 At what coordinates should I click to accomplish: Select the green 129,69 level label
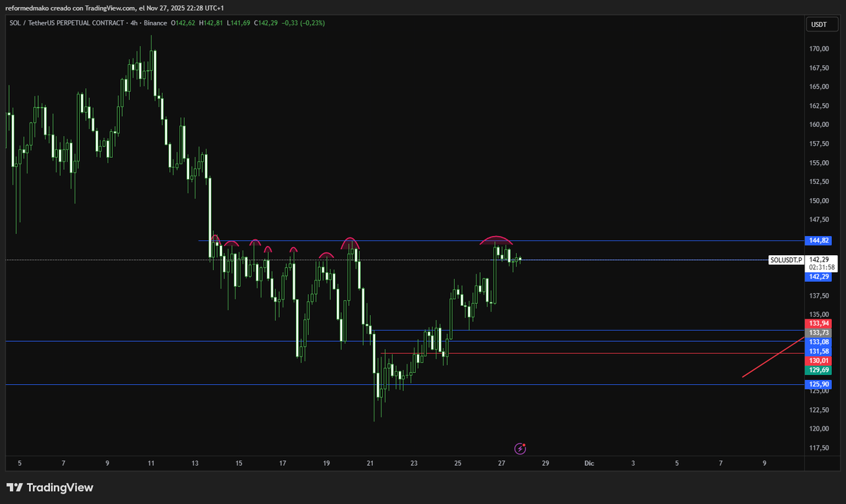[818, 369]
